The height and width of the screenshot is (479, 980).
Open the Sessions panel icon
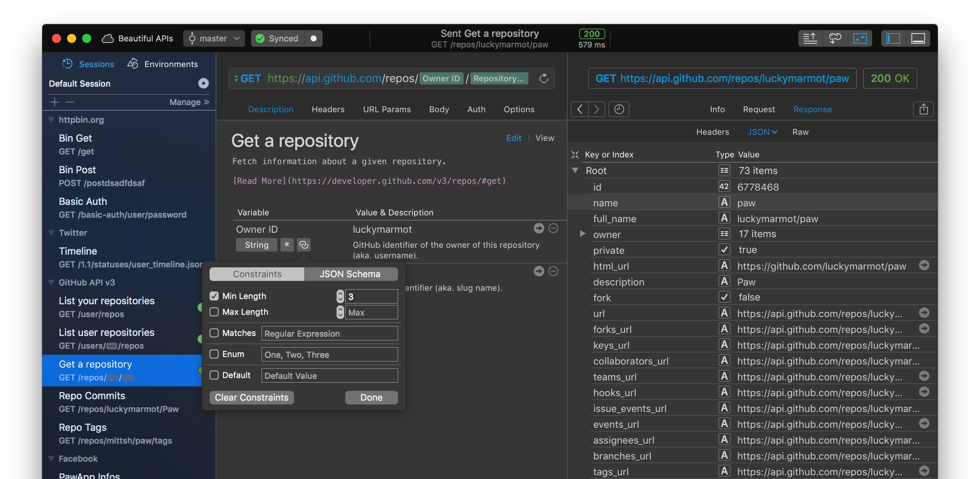[x=67, y=64]
